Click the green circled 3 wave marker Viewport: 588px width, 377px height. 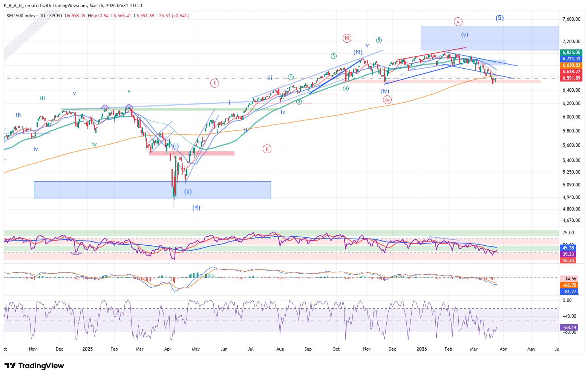(x=334, y=56)
